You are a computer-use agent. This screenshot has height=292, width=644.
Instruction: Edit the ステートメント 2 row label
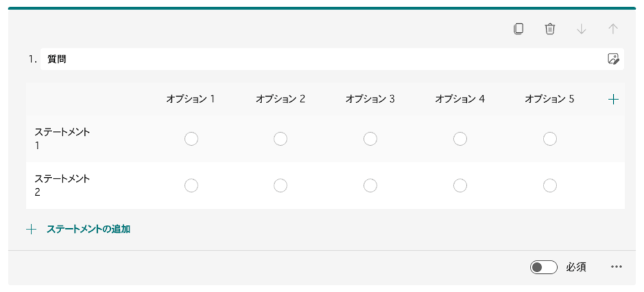point(62,185)
